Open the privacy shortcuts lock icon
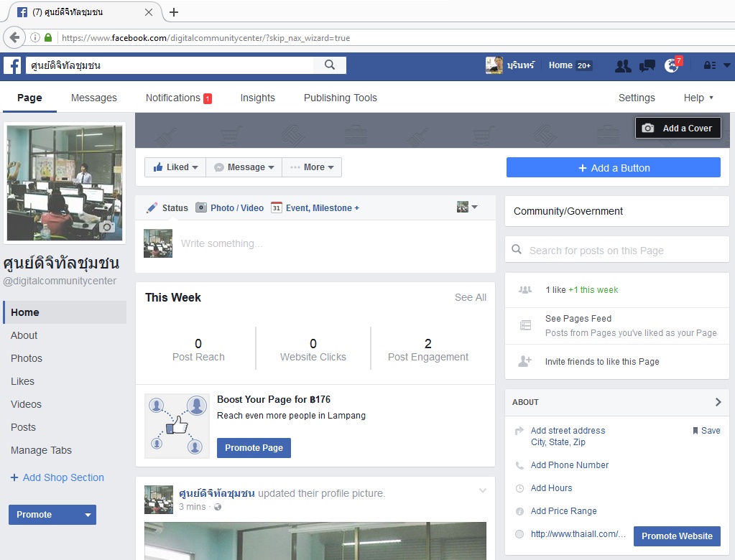This screenshot has width=735, height=560. click(x=710, y=65)
